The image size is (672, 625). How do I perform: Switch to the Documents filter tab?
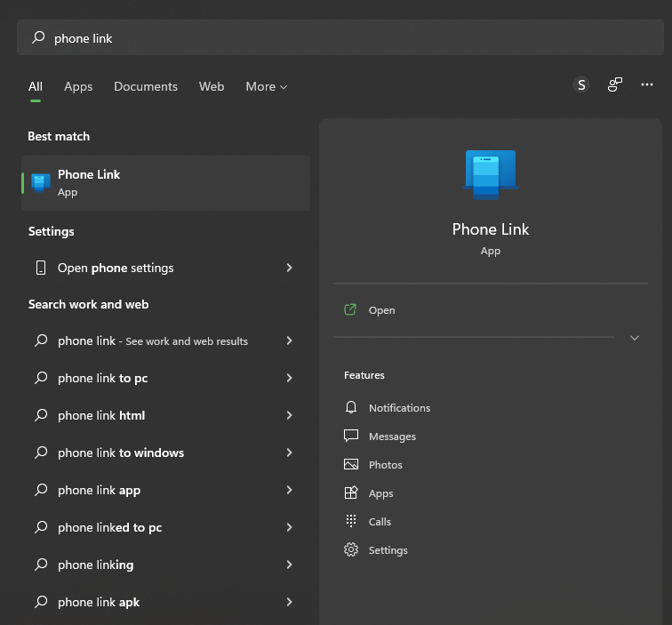pyautogui.click(x=146, y=86)
